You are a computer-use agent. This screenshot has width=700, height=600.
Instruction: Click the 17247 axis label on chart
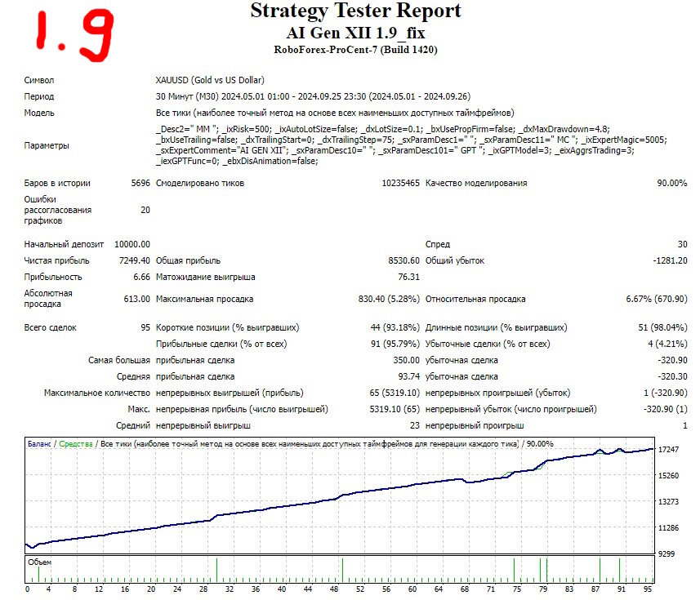coord(668,450)
